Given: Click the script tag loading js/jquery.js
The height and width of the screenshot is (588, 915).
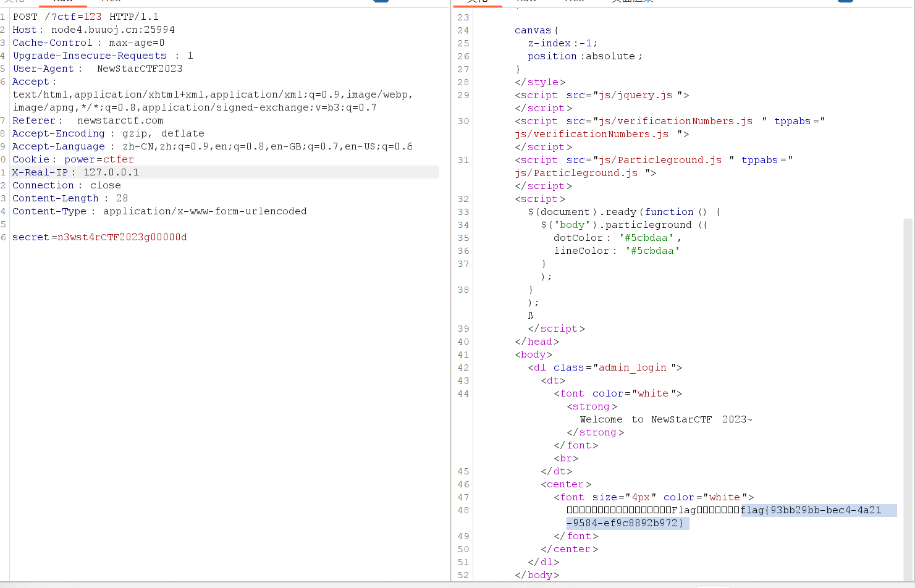Looking at the screenshot, I should click(602, 95).
